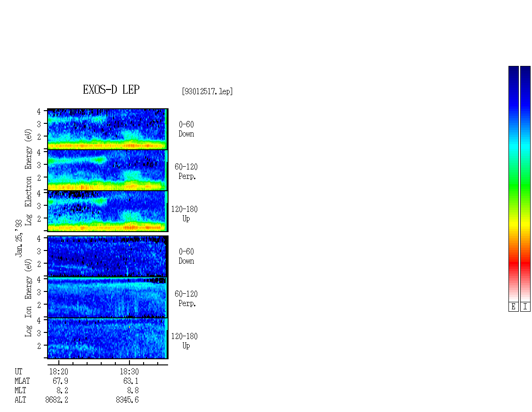The height and width of the screenshot is (412, 532).
Task: Click the MLAT value 63.1
Action: pos(131,381)
